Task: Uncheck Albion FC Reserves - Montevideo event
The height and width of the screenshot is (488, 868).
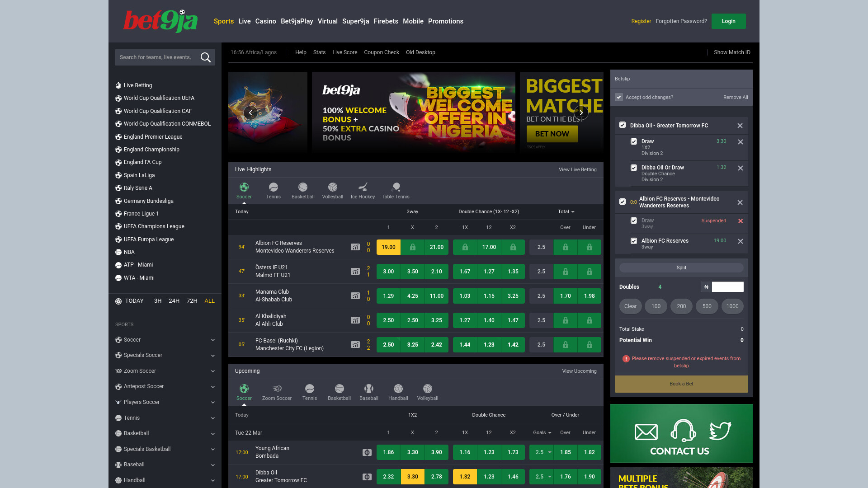Action: 623,202
